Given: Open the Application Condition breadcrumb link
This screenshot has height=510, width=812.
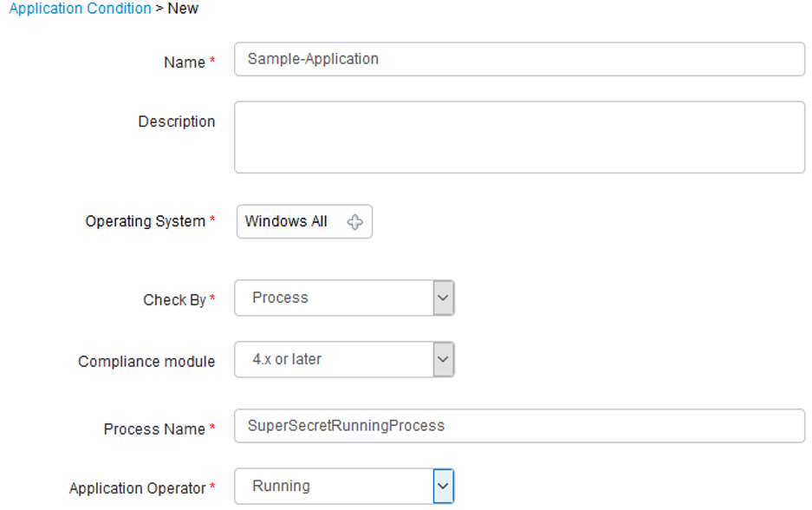Looking at the screenshot, I should 80,9.
